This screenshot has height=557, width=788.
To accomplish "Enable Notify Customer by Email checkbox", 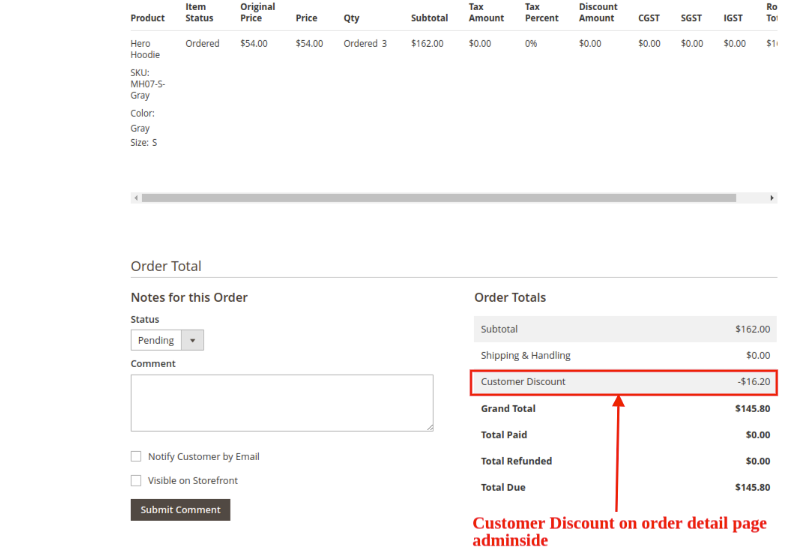I will coord(136,457).
